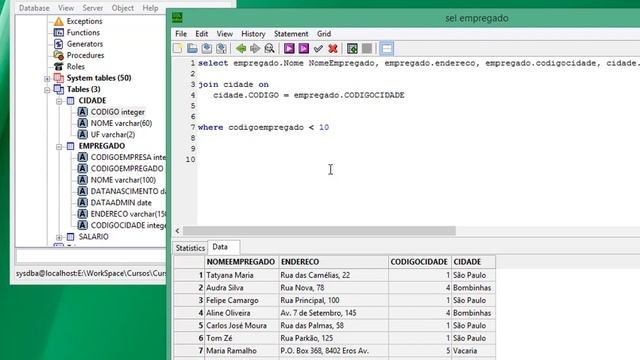The image size is (640, 360).
Task: Expand the System tables (50) node
Action: click(x=47, y=78)
